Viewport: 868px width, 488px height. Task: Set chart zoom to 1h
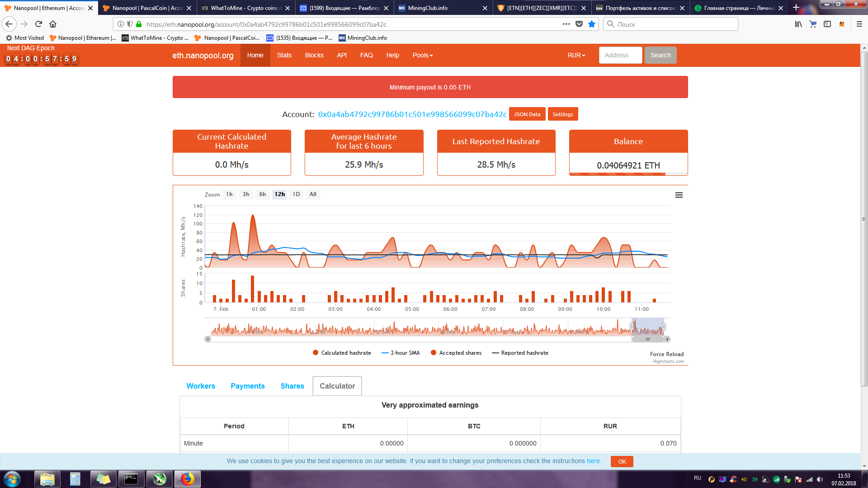tap(229, 194)
